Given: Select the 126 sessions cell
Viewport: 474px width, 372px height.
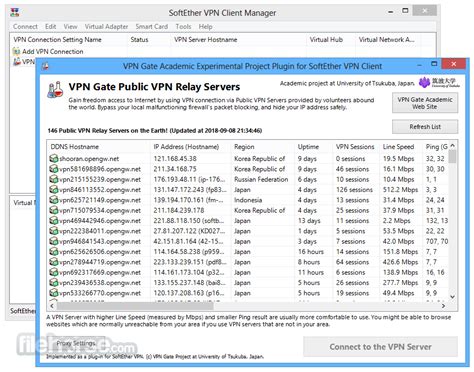Looking at the screenshot, I should click(354, 190).
